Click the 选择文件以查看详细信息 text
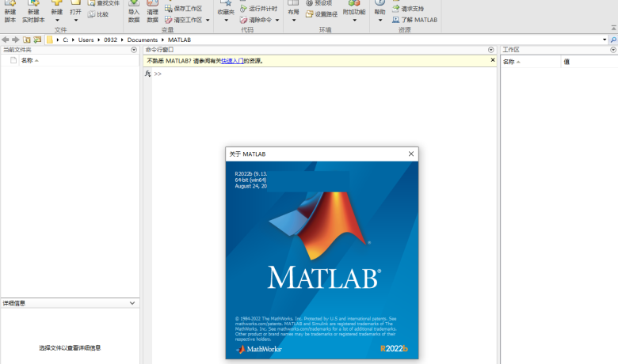The width and height of the screenshot is (618, 364). (70, 348)
